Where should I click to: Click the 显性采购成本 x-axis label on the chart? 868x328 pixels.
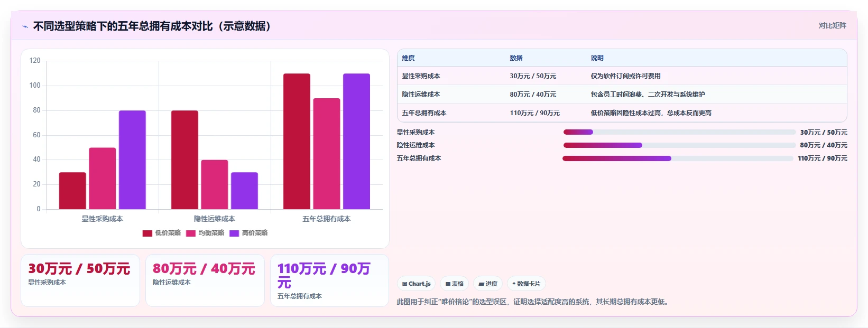103,219
